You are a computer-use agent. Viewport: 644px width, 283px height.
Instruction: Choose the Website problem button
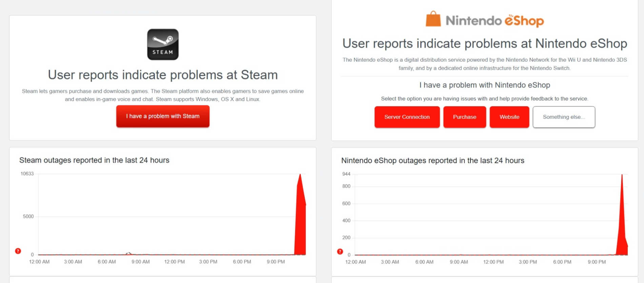click(509, 117)
